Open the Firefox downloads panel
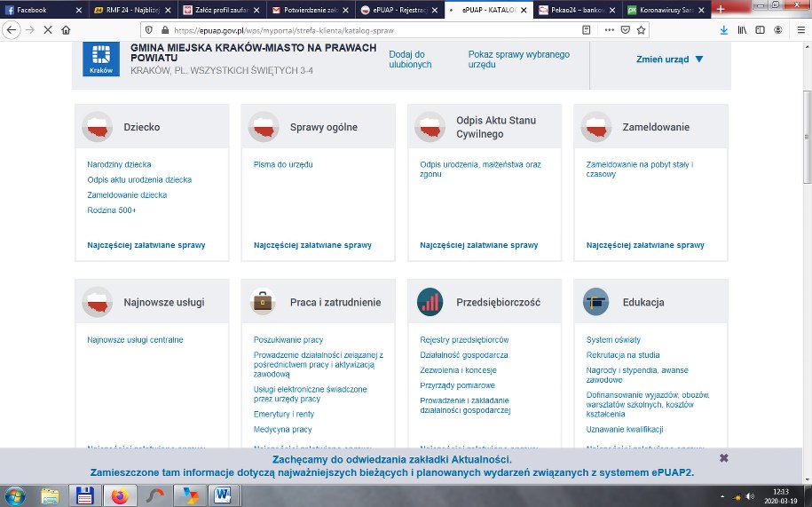The image size is (812, 507). [724, 30]
